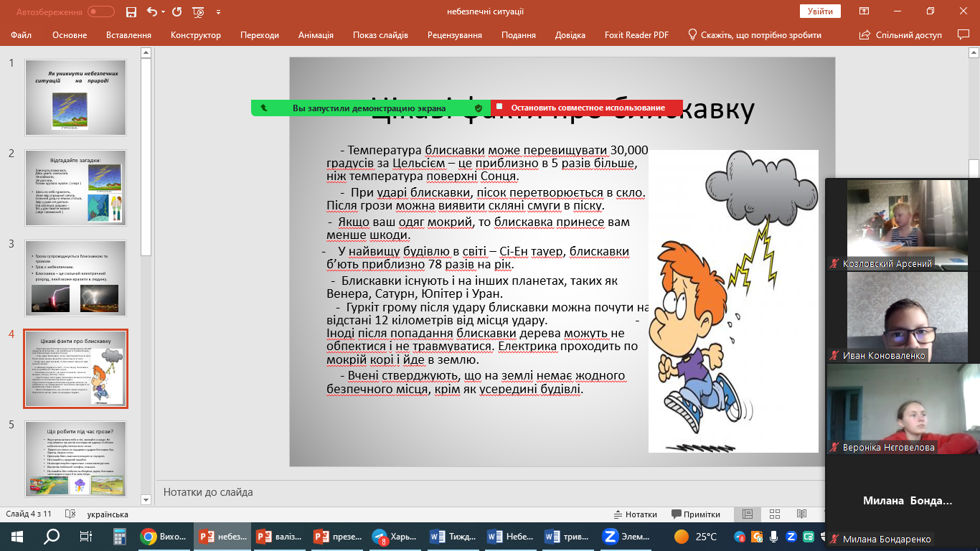Expand the Customize Quick Access Toolbar dropdown
Image resolution: width=980 pixels, height=551 pixels.
[218, 11]
